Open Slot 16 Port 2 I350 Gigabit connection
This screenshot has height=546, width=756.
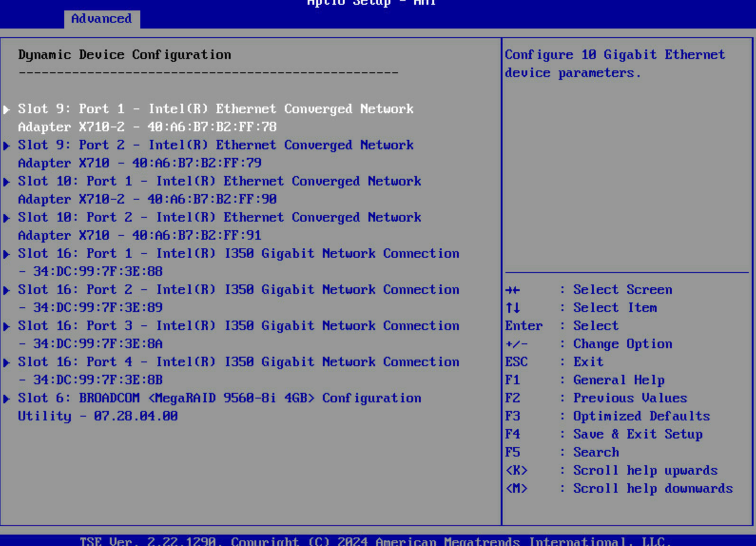point(239,299)
